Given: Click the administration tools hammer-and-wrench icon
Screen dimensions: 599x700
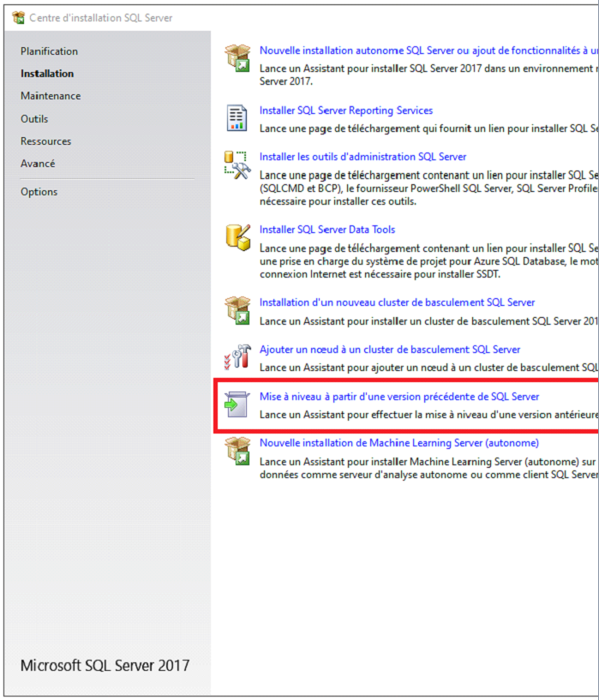Looking at the screenshot, I should (237, 165).
